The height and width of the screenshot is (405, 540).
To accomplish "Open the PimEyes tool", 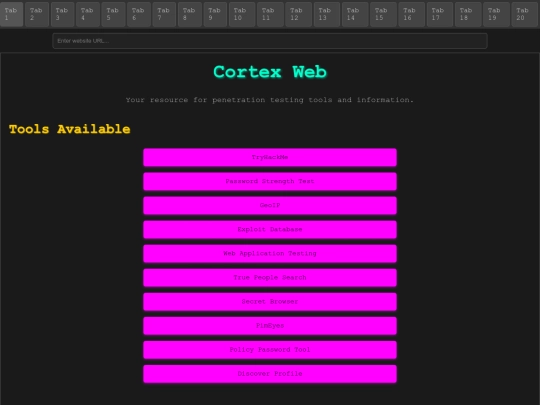I will (270, 326).
